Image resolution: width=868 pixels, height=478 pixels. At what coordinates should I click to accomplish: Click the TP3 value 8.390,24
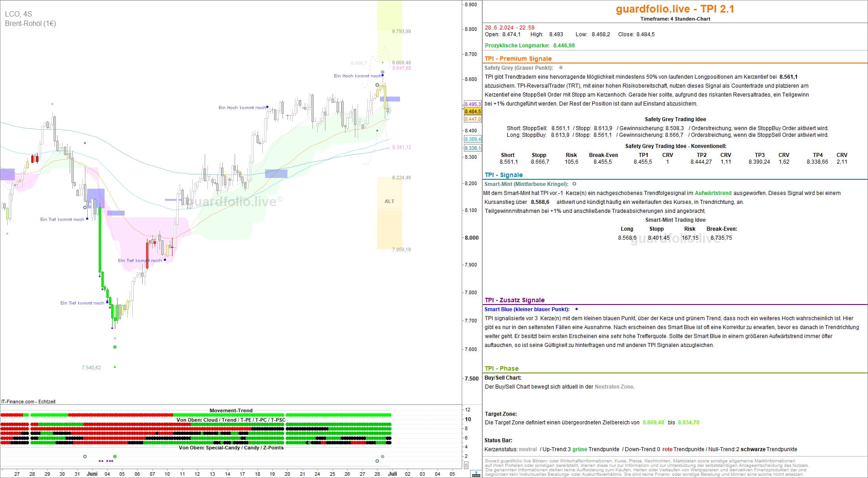point(759,162)
